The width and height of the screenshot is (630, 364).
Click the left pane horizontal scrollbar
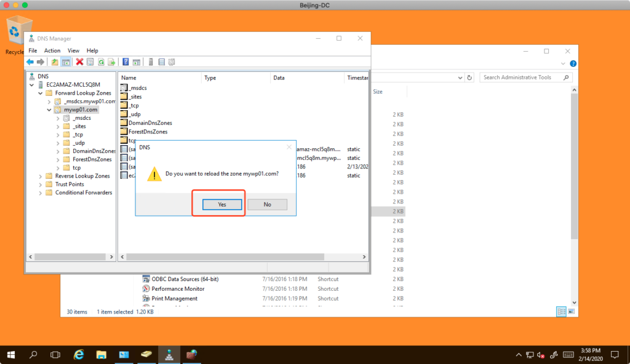point(70,256)
